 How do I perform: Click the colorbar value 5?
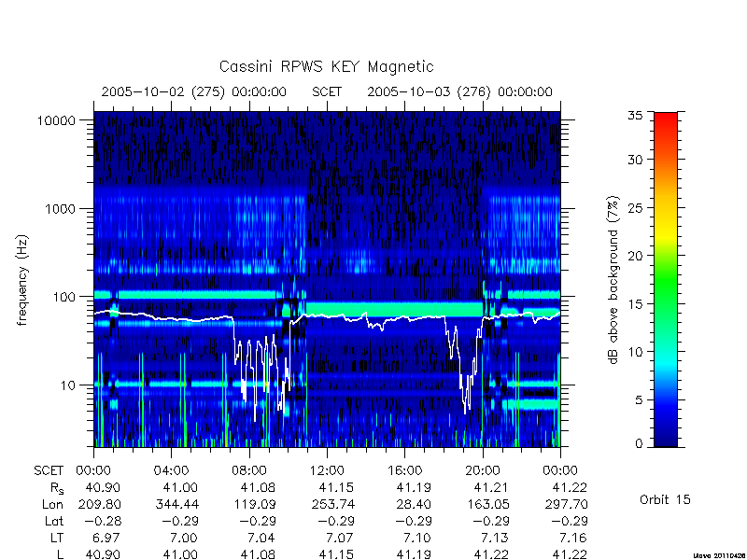coord(639,400)
